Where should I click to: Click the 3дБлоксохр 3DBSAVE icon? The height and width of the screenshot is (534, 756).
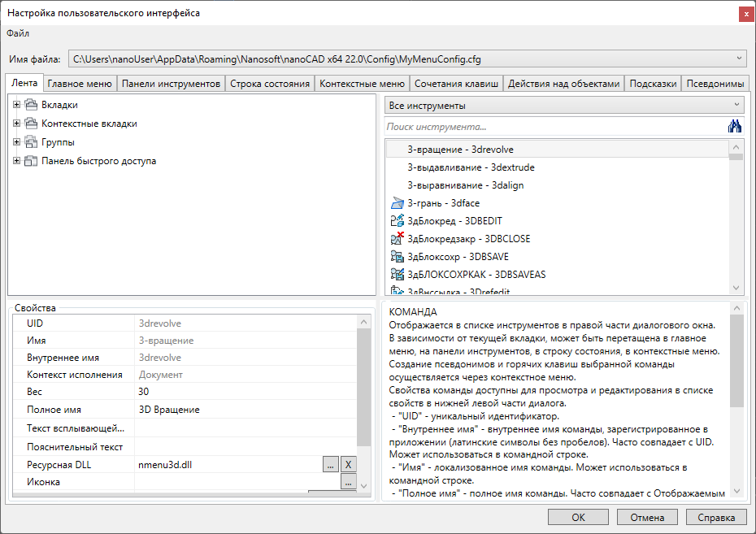(398, 257)
